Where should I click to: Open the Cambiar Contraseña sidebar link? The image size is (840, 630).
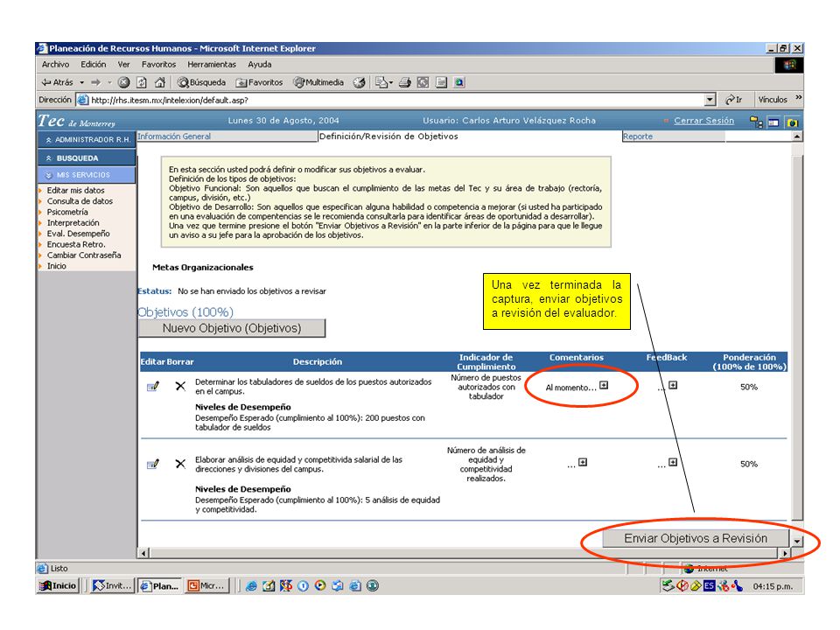(x=84, y=255)
